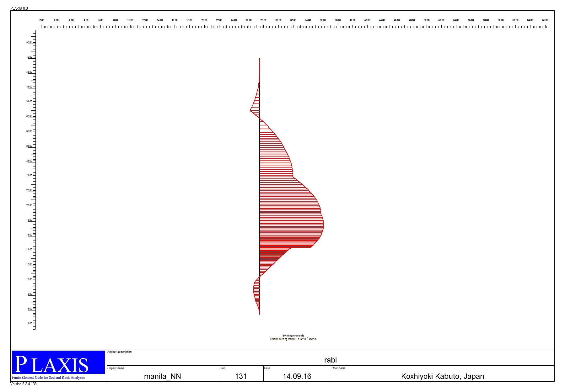
Task: Click "40.00" on the vertical ruler
Action: [x=29, y=57]
